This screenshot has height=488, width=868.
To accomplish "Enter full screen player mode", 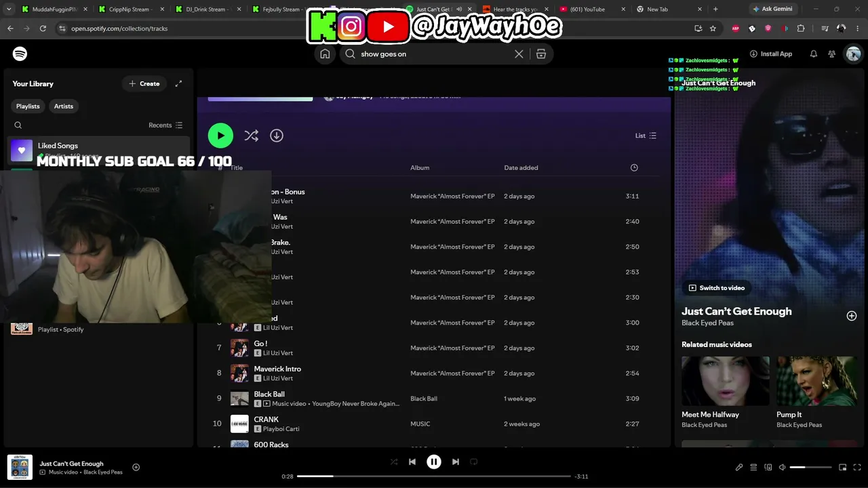I will [858, 467].
